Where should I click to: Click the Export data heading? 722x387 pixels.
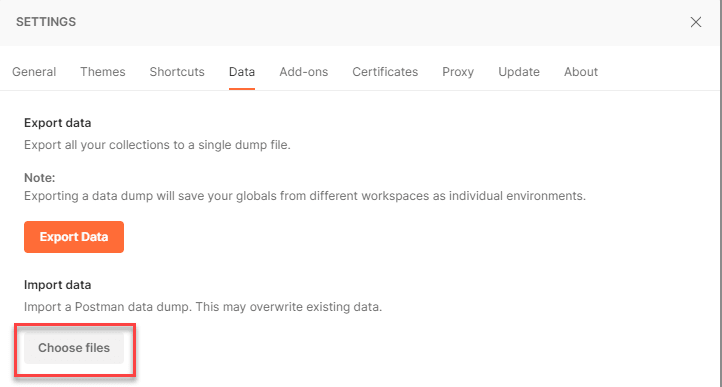pyautogui.click(x=58, y=123)
